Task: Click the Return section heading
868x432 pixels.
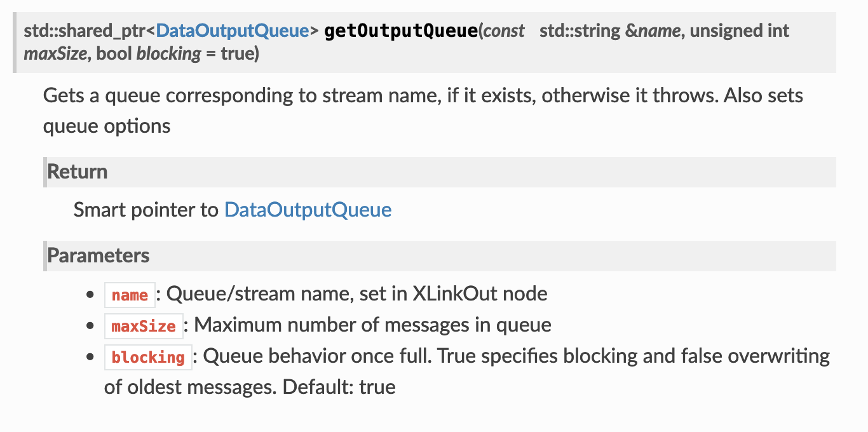Action: point(78,172)
